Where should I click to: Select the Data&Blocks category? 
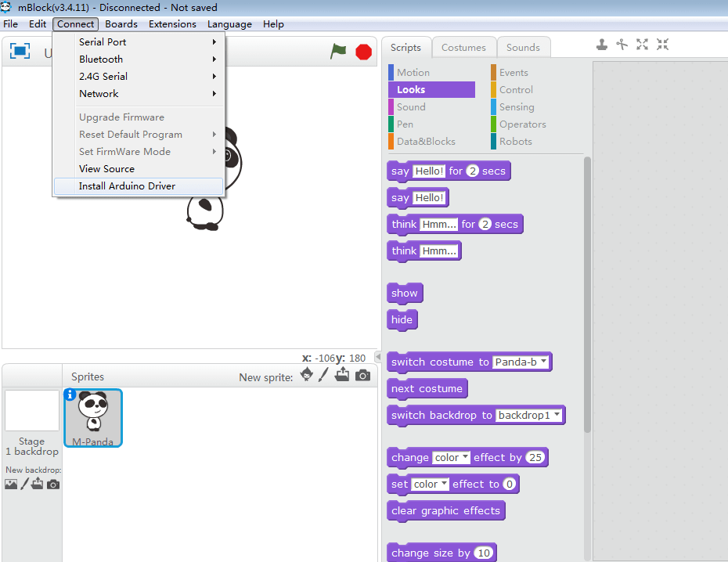coord(431,141)
